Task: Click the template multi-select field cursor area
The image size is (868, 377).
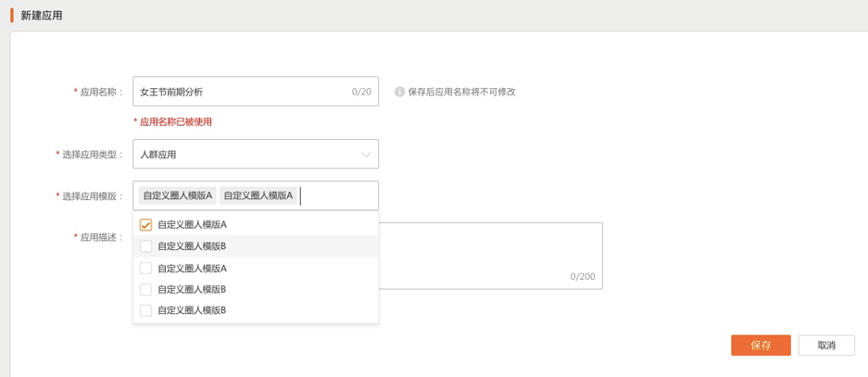Action: click(338, 195)
